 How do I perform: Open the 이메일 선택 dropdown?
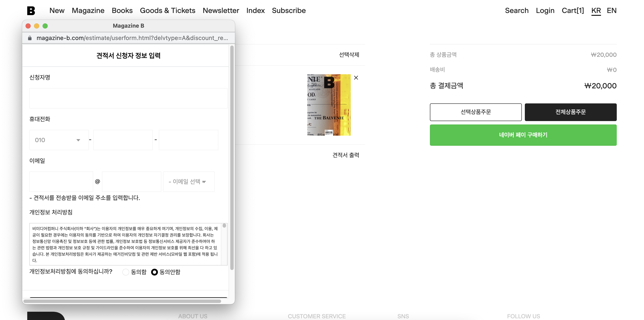coord(189,182)
